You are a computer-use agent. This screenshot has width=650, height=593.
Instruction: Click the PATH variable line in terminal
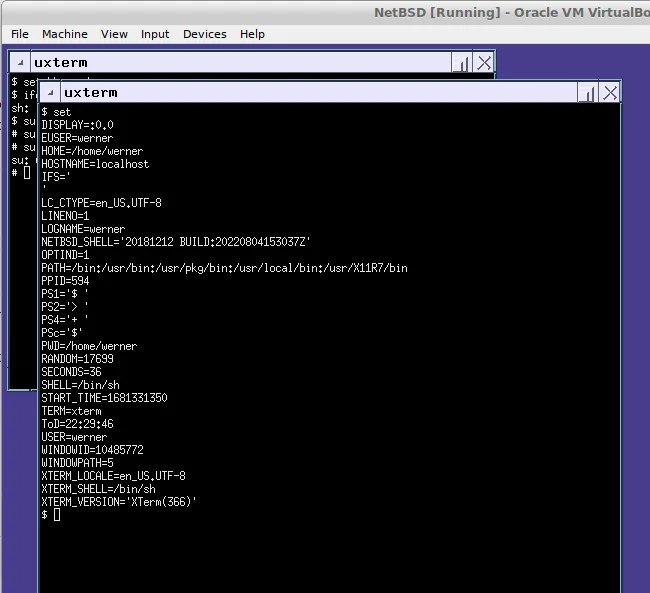(x=224, y=268)
